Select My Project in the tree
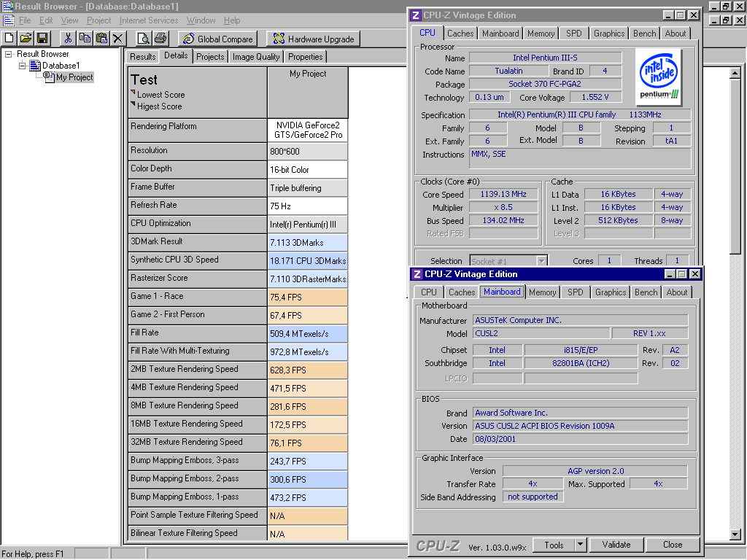Image resolution: width=747 pixels, height=560 pixels. (x=74, y=77)
